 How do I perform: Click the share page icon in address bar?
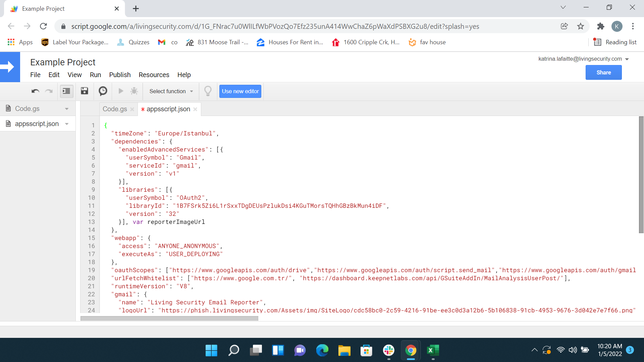pyautogui.click(x=564, y=26)
